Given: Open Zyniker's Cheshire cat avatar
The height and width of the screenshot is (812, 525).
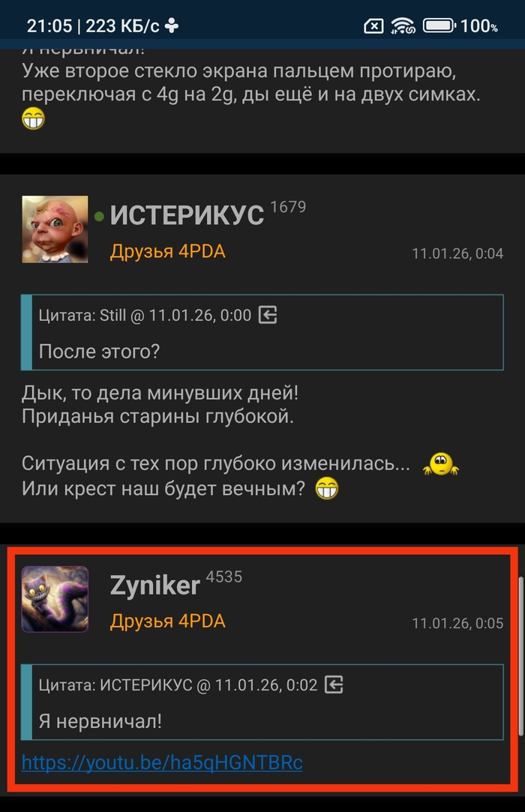Looking at the screenshot, I should click(x=55, y=599).
